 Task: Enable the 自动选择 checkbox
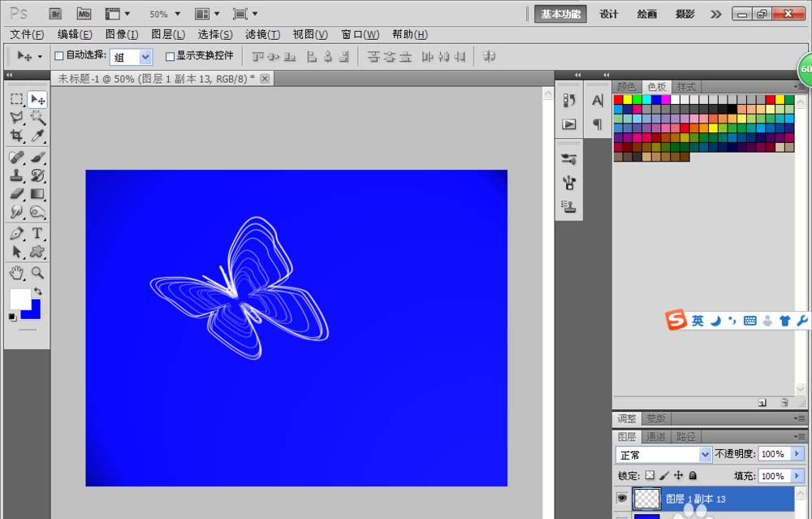point(58,56)
